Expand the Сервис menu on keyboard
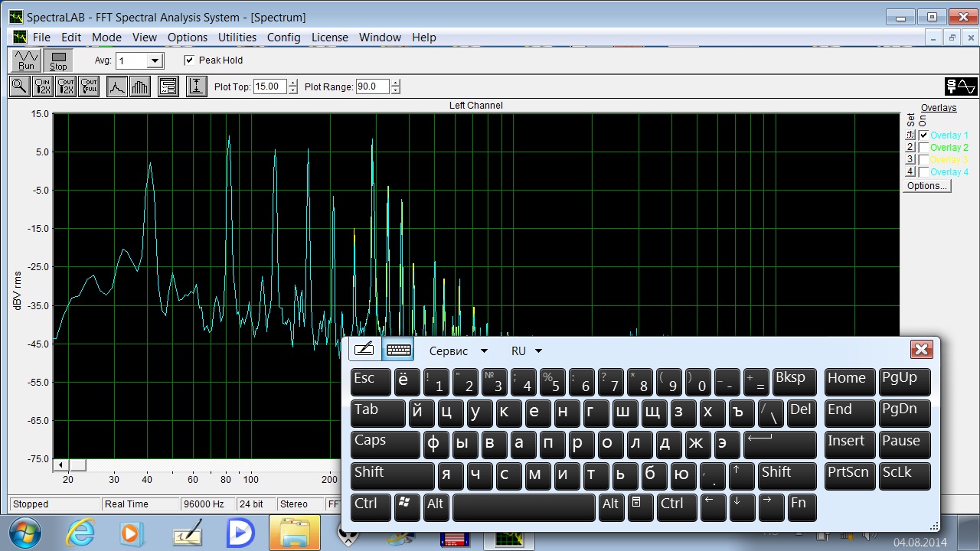980x551 pixels. coord(458,350)
